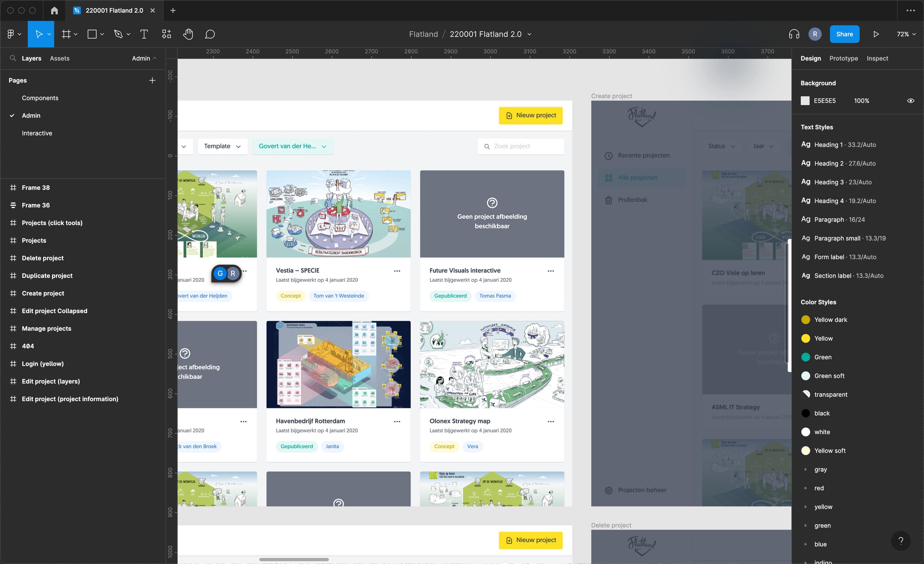Open the Resources panel icon
This screenshot has width=924, height=564.
pos(166,34)
